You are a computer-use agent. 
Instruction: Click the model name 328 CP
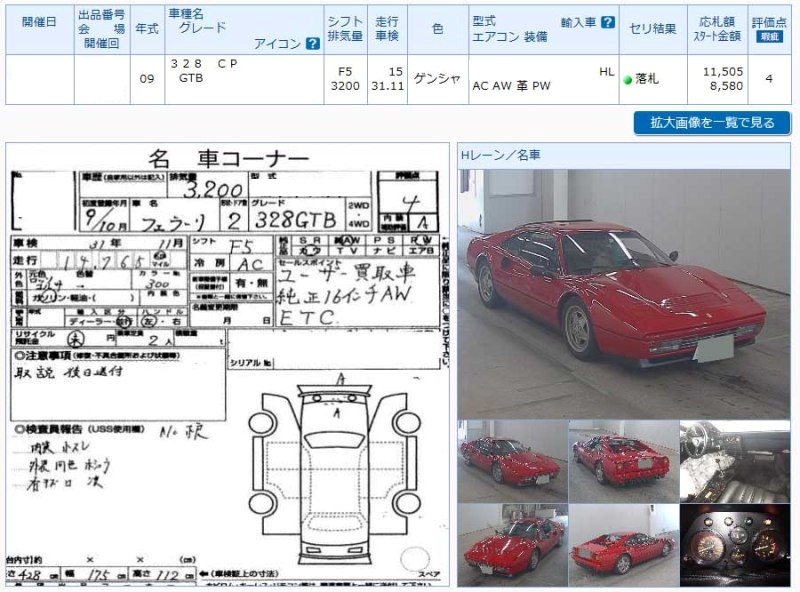[x=204, y=64]
